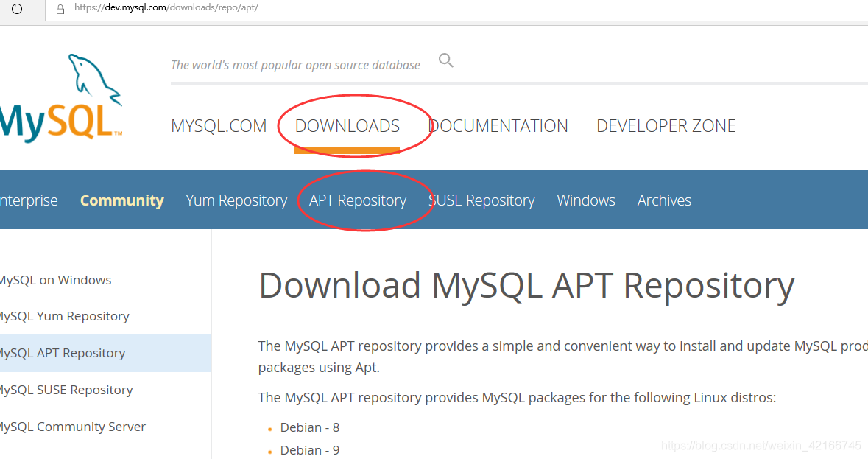Click the site tagline about open source database

tap(296, 65)
